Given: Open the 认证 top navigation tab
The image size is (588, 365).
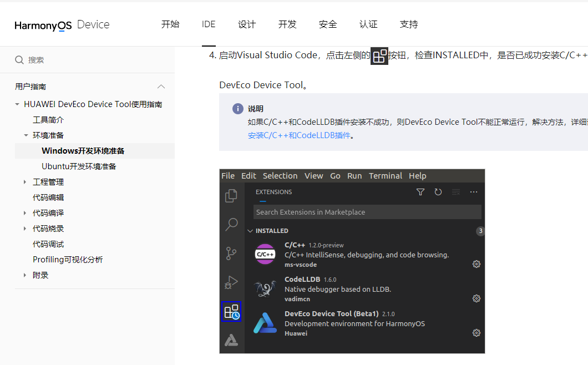Looking at the screenshot, I should tap(368, 24).
